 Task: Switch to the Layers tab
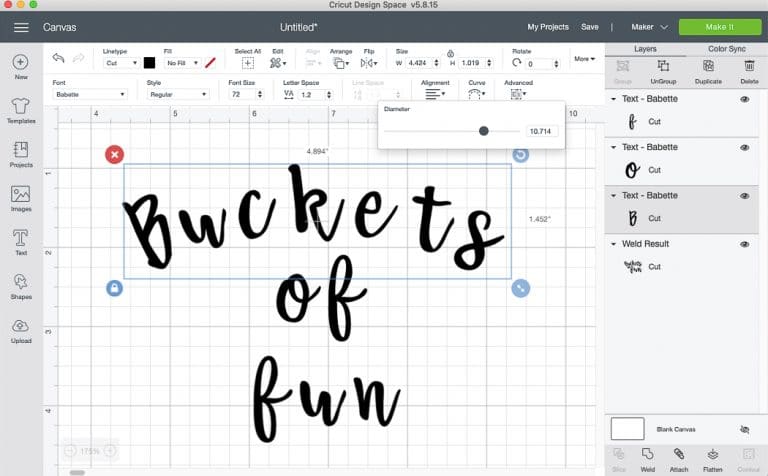(645, 49)
